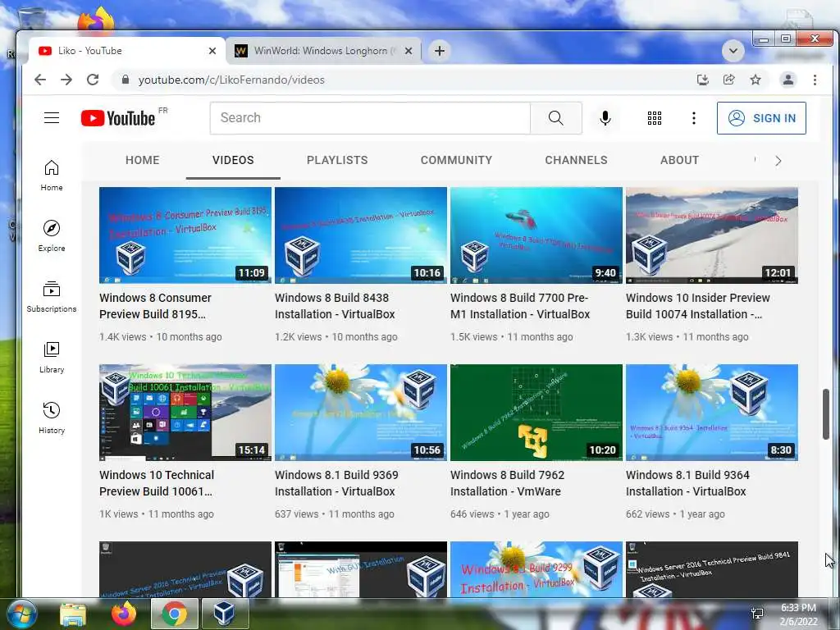The height and width of the screenshot is (630, 840).
Task: Open the COMMUNITY tab
Action: (x=456, y=160)
